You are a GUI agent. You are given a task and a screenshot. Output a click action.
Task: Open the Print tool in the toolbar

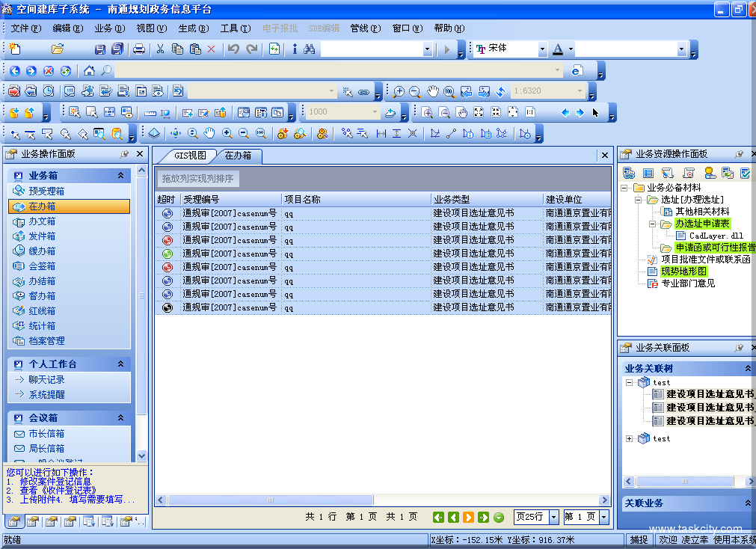point(138,49)
